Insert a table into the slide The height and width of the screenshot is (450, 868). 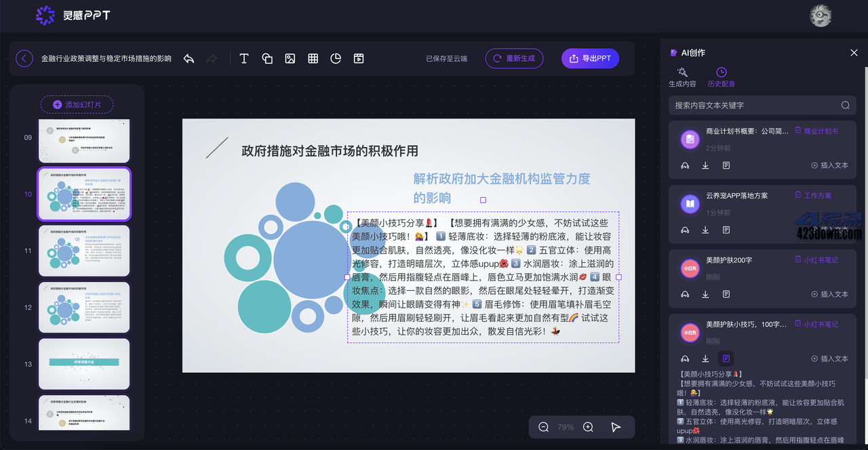[313, 58]
